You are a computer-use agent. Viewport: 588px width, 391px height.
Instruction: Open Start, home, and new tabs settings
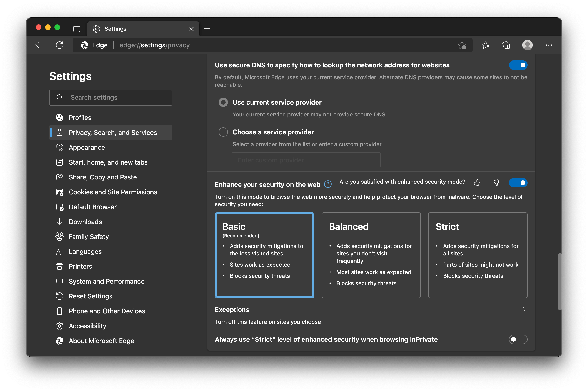pyautogui.click(x=109, y=162)
